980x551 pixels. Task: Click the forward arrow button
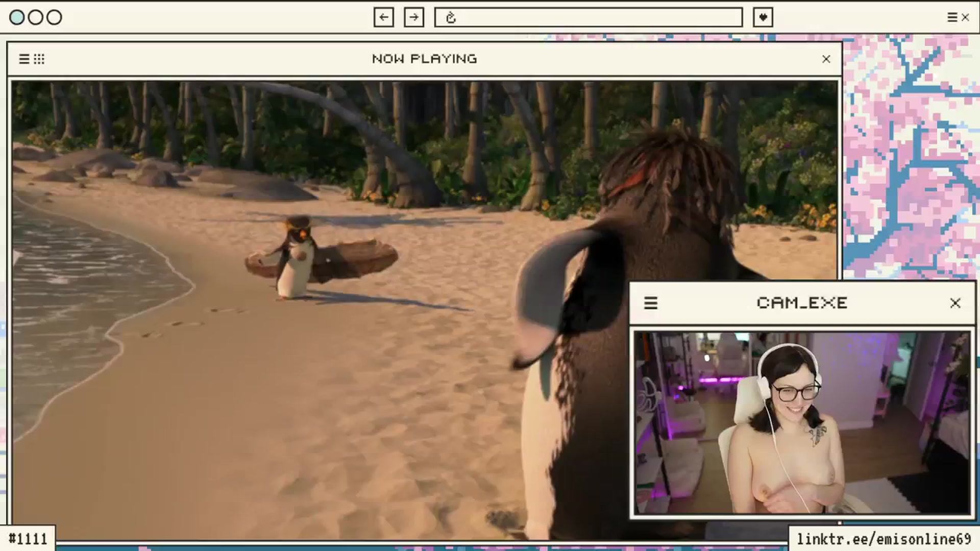[x=414, y=17]
